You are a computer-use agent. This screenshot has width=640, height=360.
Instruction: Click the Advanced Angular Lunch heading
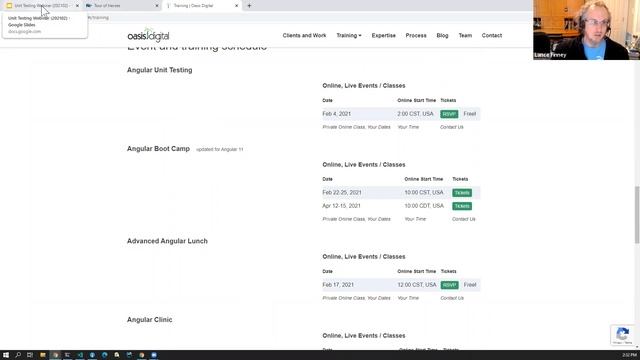pos(167,241)
